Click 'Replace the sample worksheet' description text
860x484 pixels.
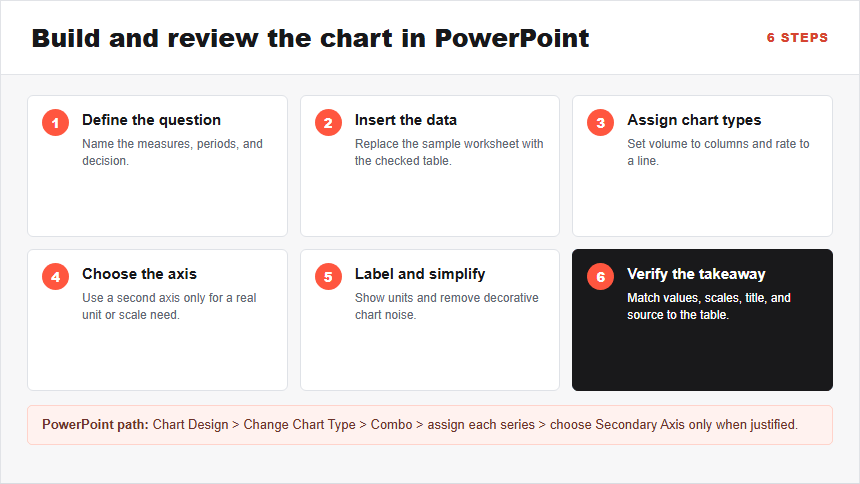point(449,152)
